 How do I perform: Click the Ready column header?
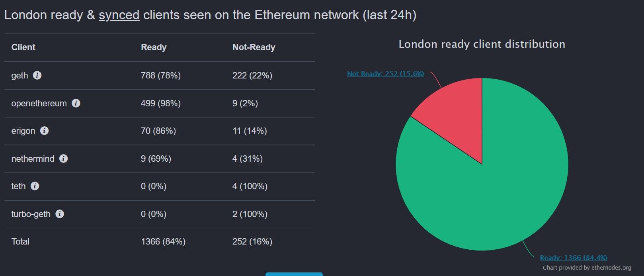click(154, 47)
